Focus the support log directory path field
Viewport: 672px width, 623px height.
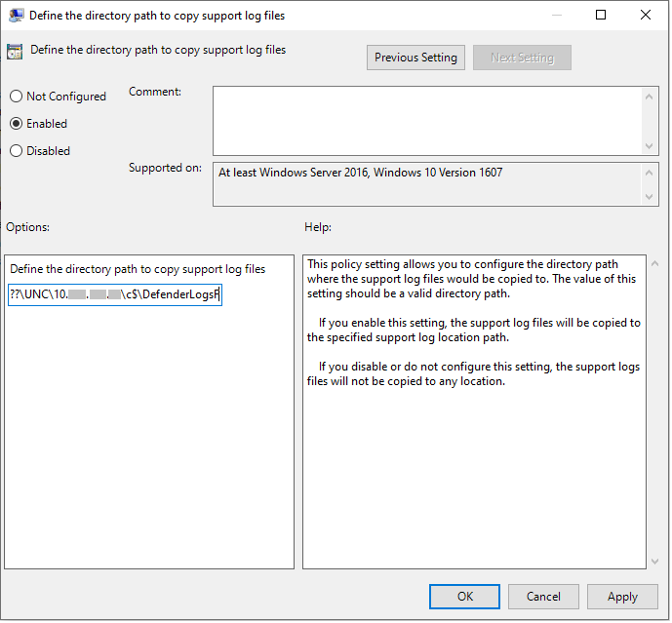click(x=114, y=295)
